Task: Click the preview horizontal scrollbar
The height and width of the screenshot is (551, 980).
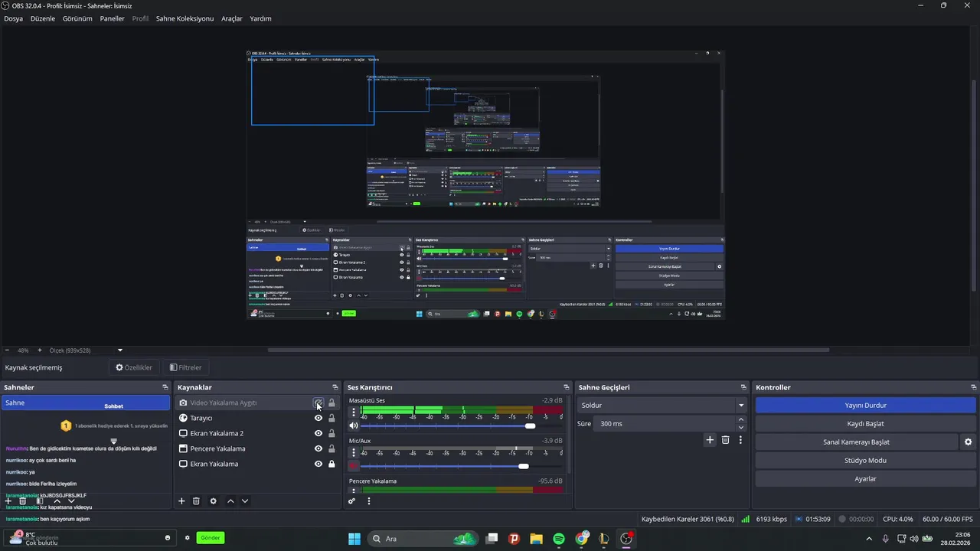Action: (548, 350)
